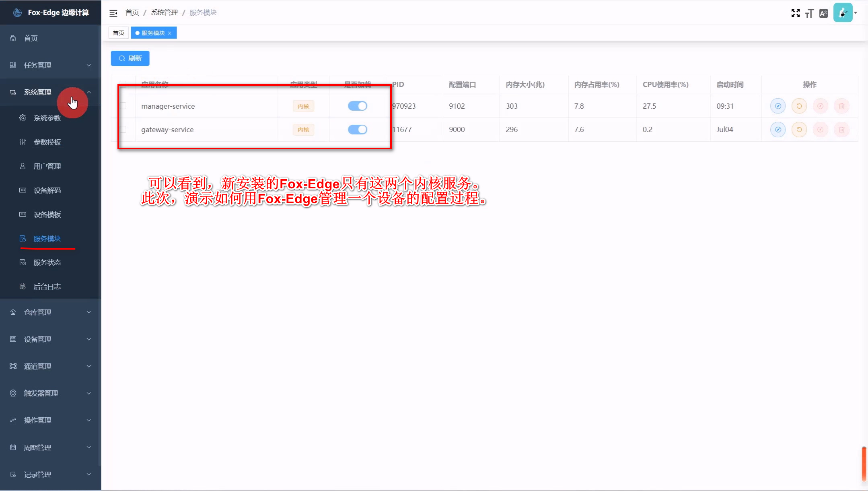Screen dimensions: 868x491
Task: Click the icon beside 服务状态
Action: click(x=23, y=262)
